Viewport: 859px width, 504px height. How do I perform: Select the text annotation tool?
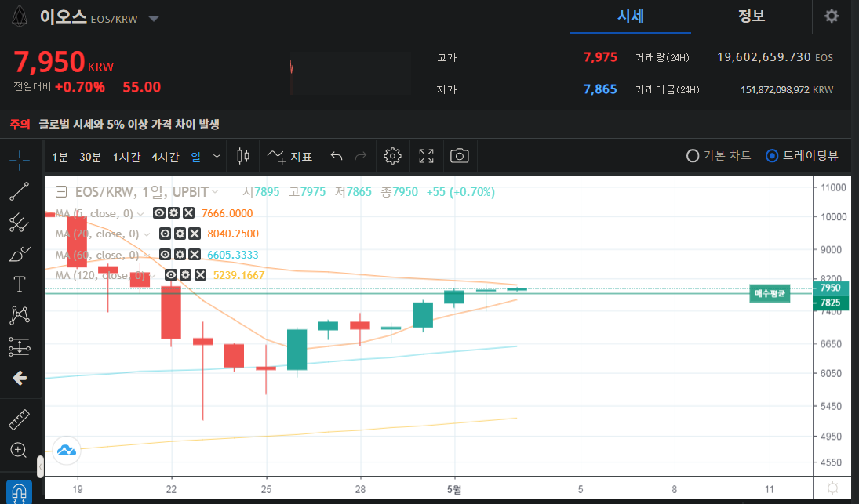click(20, 284)
